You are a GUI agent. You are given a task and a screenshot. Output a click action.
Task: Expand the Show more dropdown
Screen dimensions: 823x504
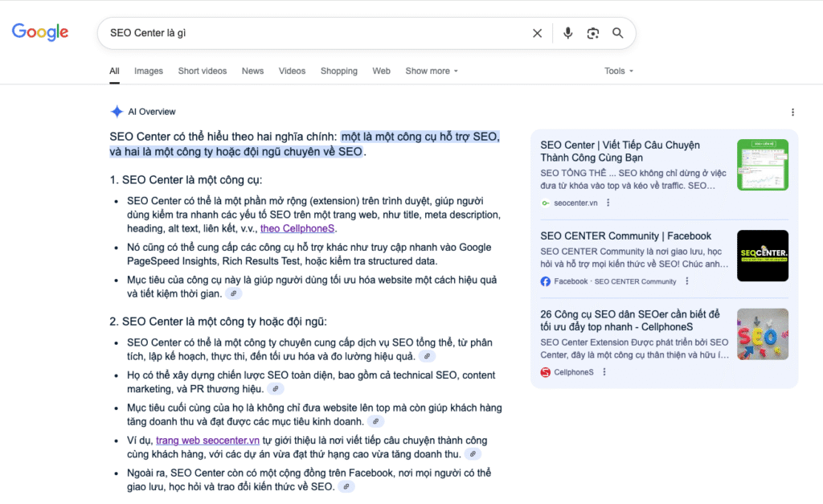pyautogui.click(x=432, y=71)
